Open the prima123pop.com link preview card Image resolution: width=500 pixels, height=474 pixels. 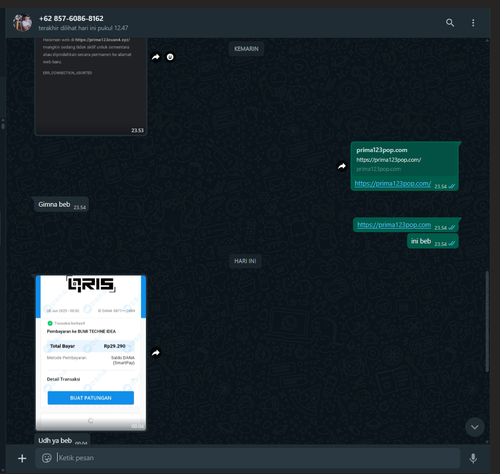coord(404,159)
